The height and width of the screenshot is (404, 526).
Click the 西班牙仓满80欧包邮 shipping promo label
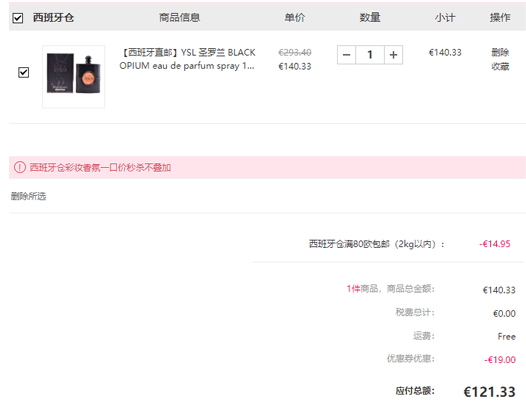(377, 244)
